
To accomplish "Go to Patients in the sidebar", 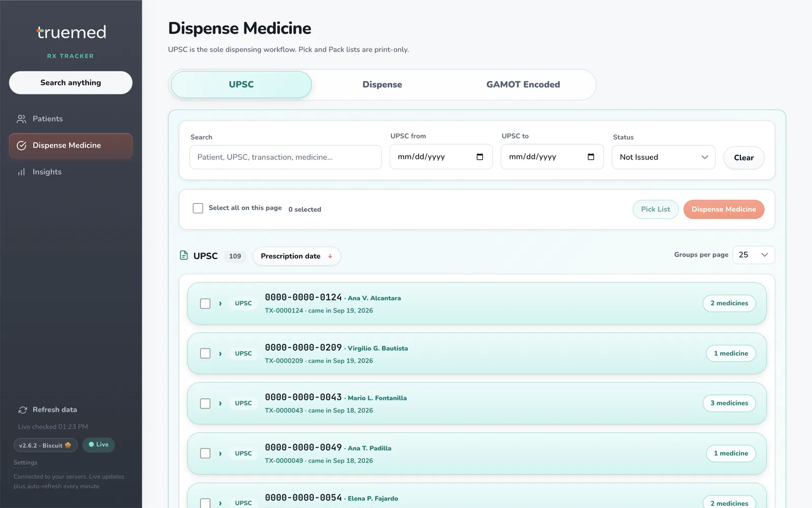I will 71,119.
